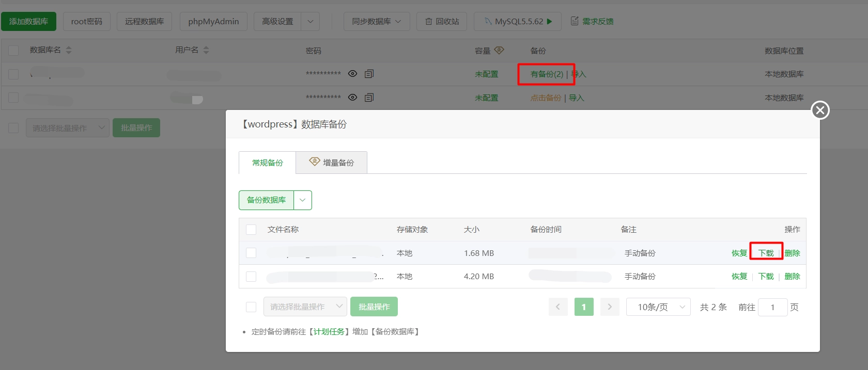Copy password of second database row
This screenshot has width=868, height=370.
click(x=369, y=98)
